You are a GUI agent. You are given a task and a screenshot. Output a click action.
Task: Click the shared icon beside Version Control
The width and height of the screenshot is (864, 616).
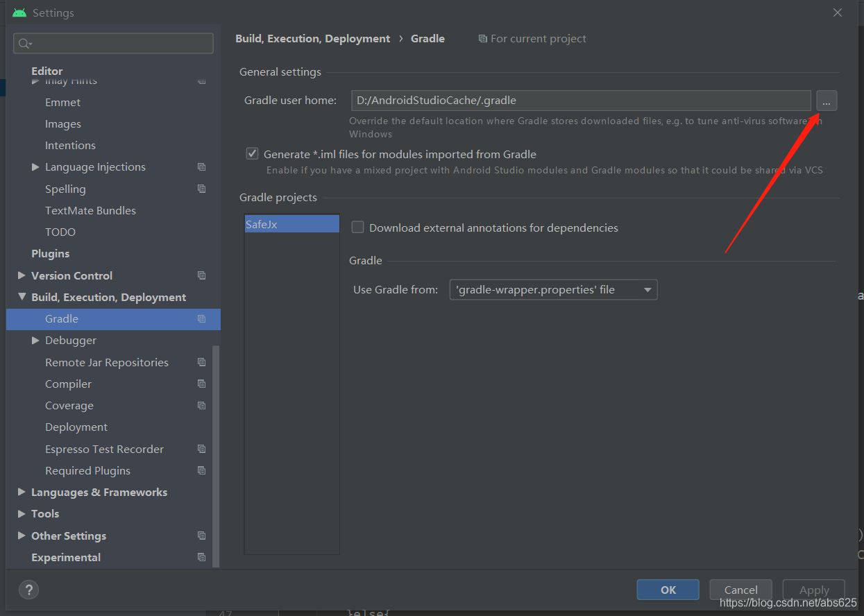pos(201,275)
